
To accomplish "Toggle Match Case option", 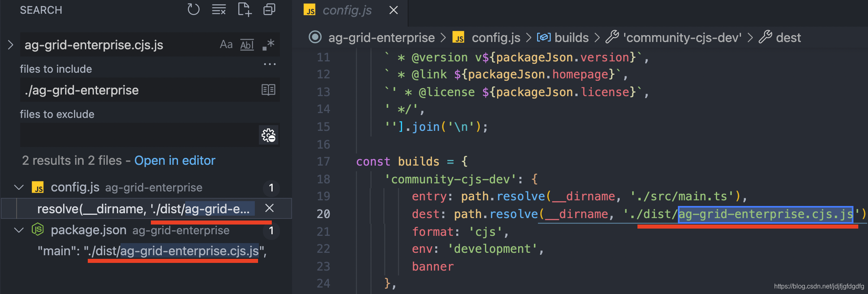I will [226, 44].
